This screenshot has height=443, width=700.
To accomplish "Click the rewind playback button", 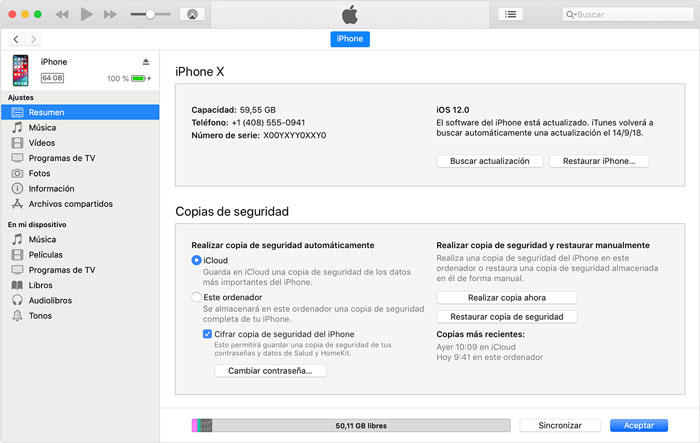I will pyautogui.click(x=62, y=15).
